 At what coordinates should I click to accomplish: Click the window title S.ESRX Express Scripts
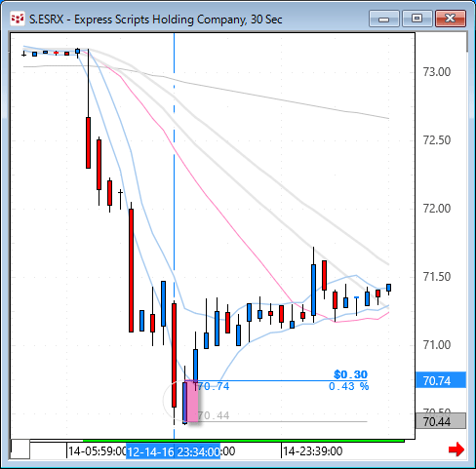click(x=155, y=20)
